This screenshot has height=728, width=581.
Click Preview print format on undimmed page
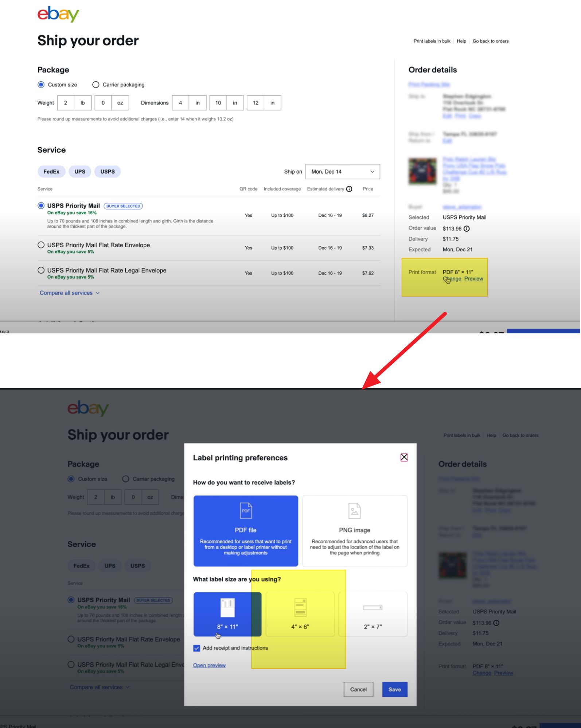(x=473, y=279)
